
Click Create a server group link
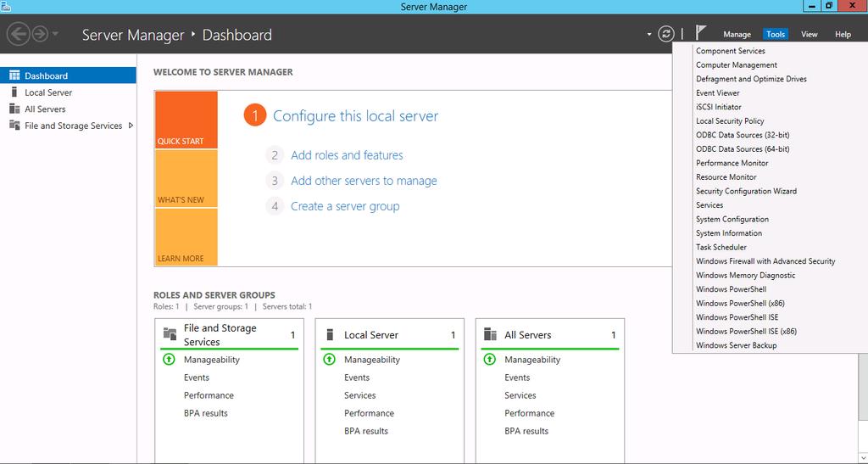[345, 206]
